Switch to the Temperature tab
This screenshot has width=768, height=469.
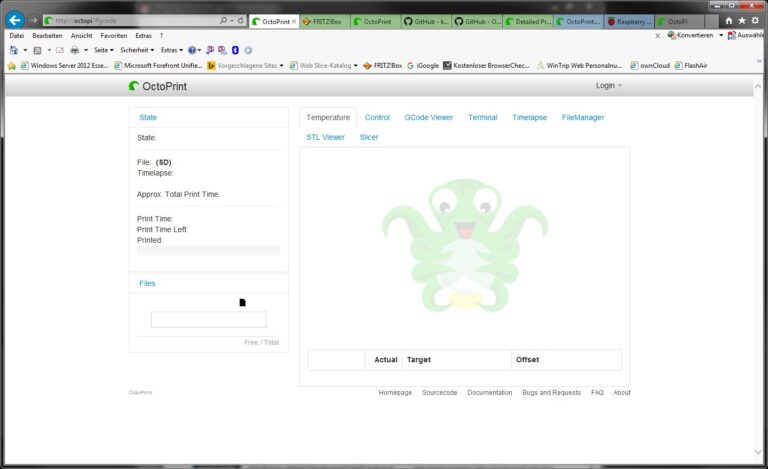coord(328,117)
